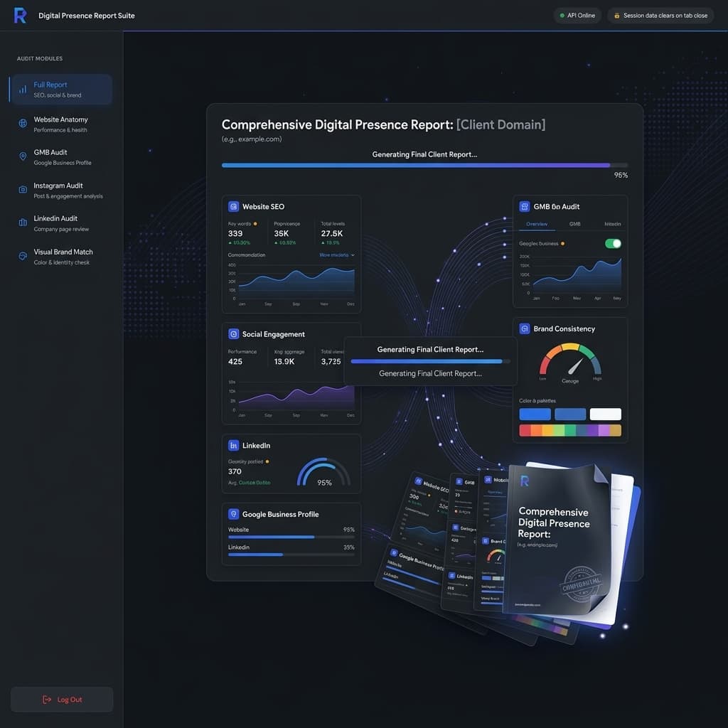Viewport: 728px width, 728px height.
Task: Click the Social Engagement purple area chart
Action: 296,397
